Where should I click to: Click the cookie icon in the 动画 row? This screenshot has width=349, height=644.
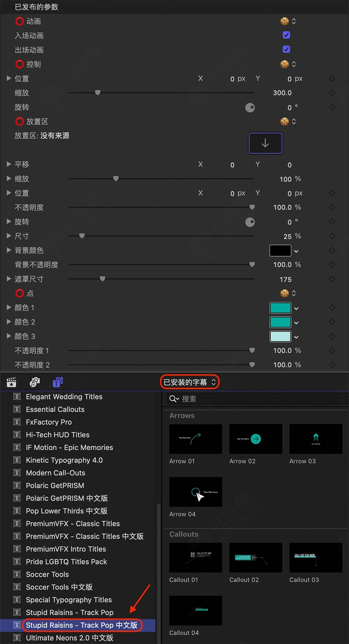click(284, 21)
